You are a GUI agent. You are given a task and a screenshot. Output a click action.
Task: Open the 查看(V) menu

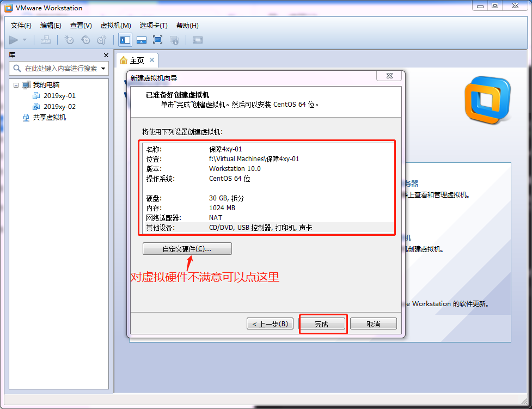[x=81, y=26]
